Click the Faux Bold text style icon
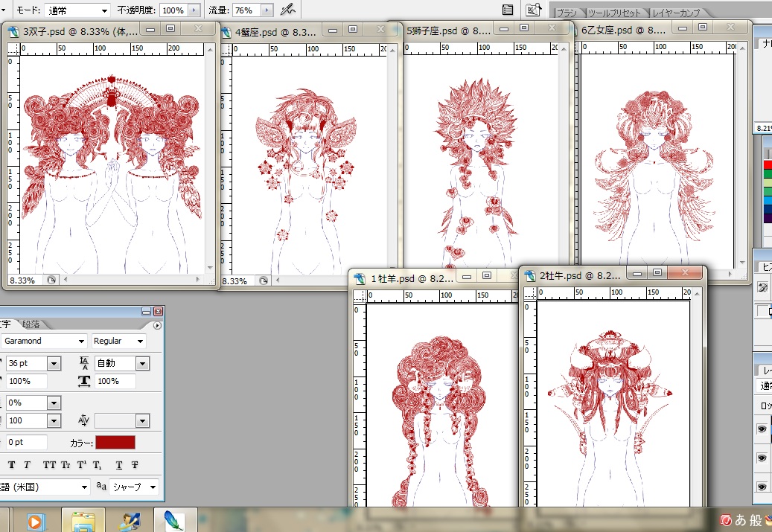This screenshot has width=772, height=532. pos(12,465)
